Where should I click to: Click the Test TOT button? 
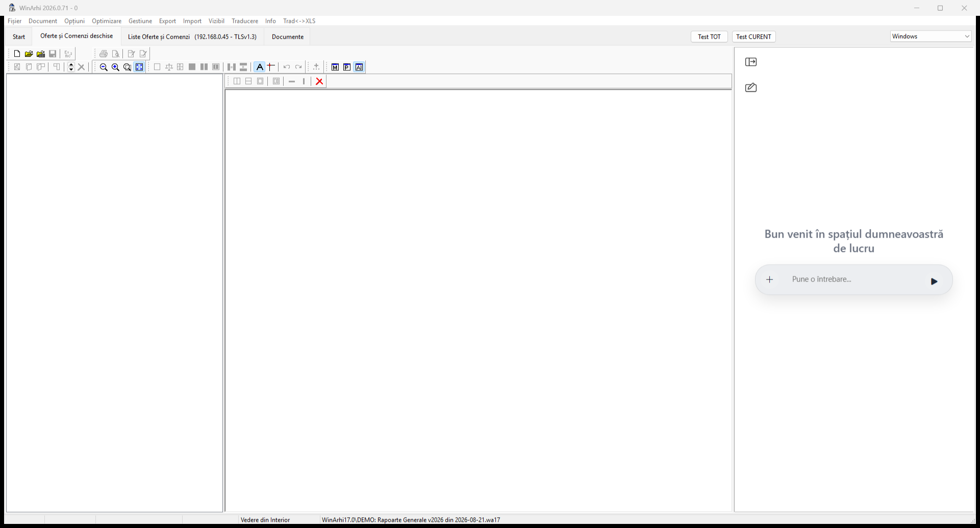(x=709, y=37)
